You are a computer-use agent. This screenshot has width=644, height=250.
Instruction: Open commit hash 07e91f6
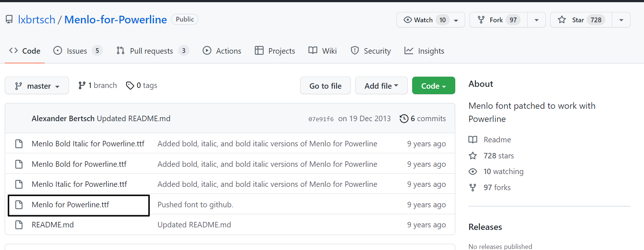pyautogui.click(x=321, y=119)
